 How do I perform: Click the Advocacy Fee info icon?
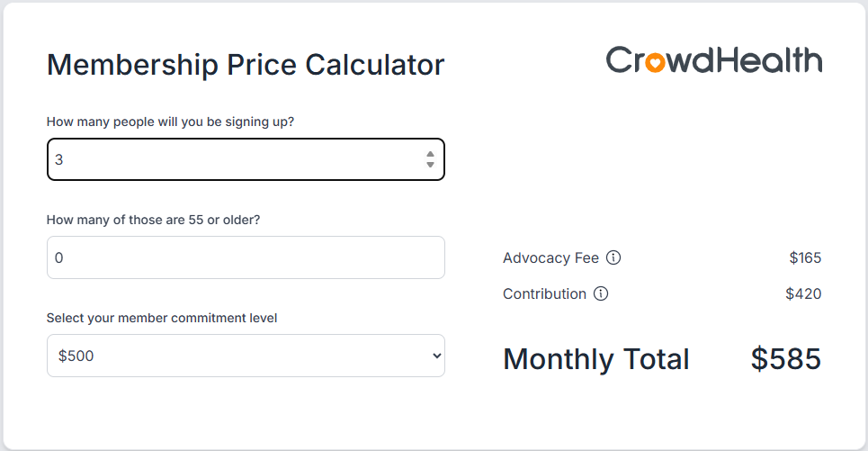click(613, 257)
